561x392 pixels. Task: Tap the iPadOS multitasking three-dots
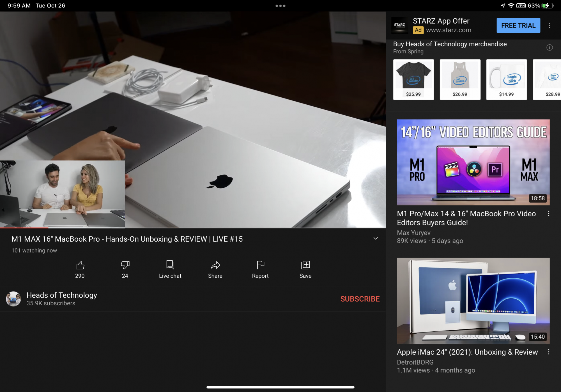point(280,6)
